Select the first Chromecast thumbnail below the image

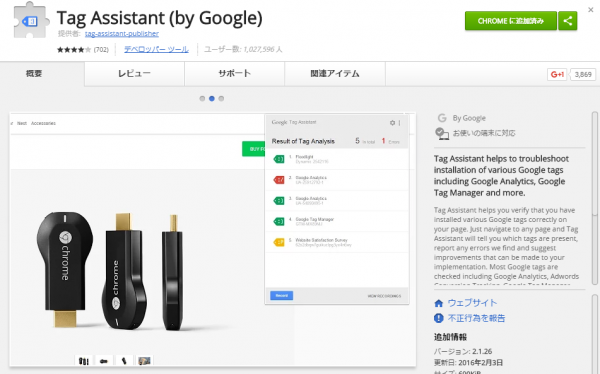click(83, 361)
